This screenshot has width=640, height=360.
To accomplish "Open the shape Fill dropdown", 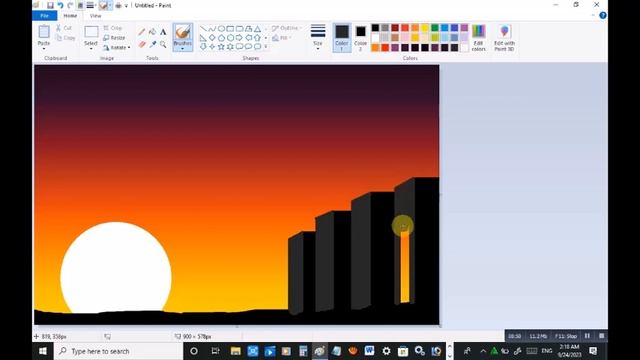I will point(282,38).
